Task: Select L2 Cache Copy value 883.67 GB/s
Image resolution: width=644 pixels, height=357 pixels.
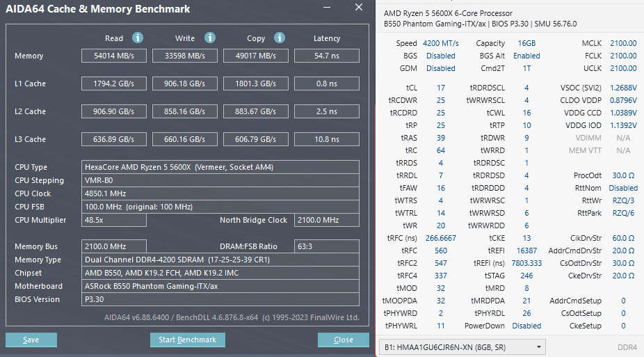Action: tap(256, 112)
